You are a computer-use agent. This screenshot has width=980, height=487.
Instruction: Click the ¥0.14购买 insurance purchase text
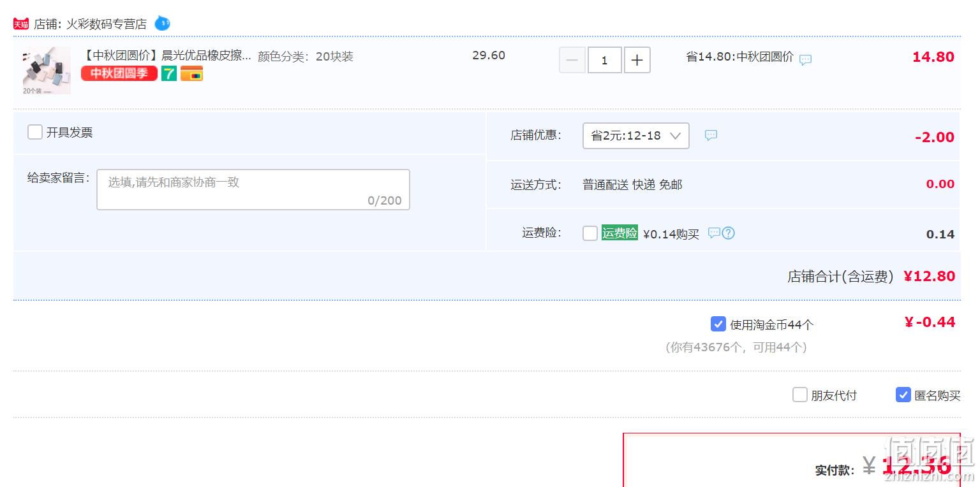(671, 234)
